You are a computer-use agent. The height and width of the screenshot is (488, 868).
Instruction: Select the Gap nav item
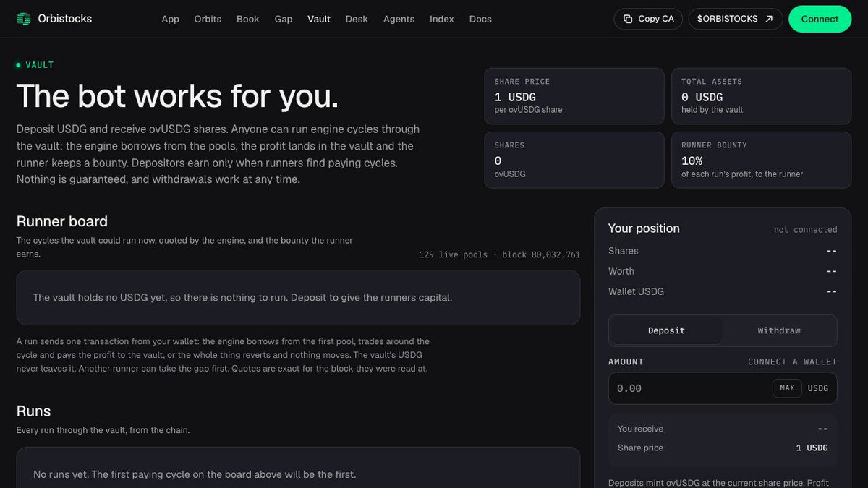coord(284,19)
